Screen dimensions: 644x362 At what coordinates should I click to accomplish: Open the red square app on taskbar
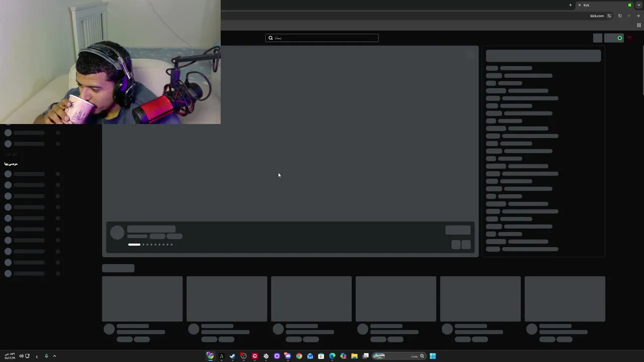pos(255,356)
